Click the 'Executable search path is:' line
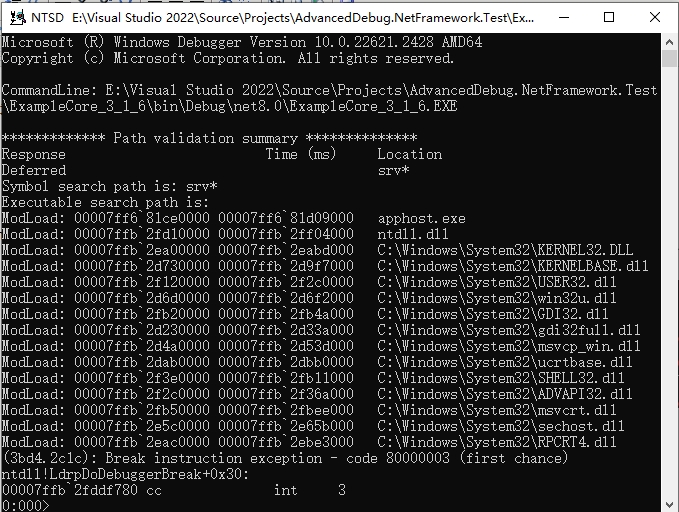This screenshot has height=512, width=679. 105,203
